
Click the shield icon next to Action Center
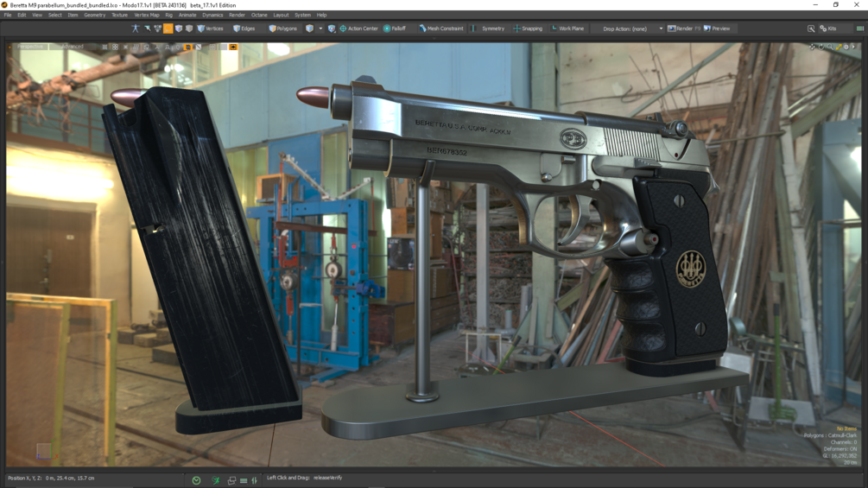pyautogui.click(x=331, y=29)
